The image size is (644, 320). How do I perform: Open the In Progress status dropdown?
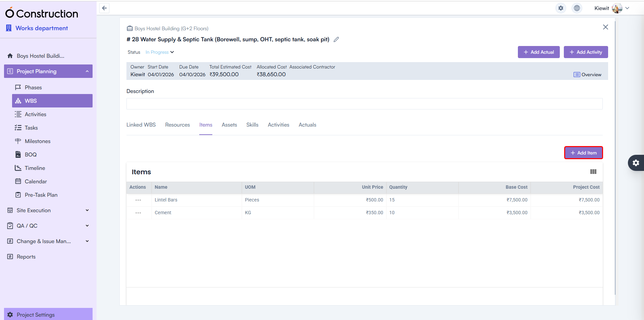pyautogui.click(x=159, y=52)
